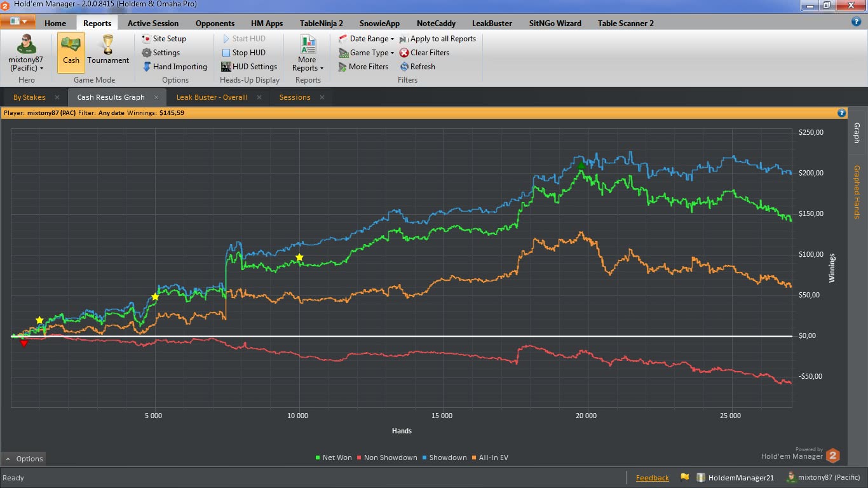The height and width of the screenshot is (488, 868).
Task: Open Site Setup options
Action: (x=164, y=39)
